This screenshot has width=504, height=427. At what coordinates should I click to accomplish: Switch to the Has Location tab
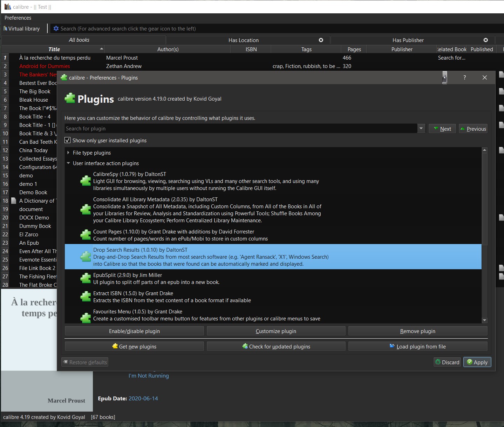pos(244,40)
